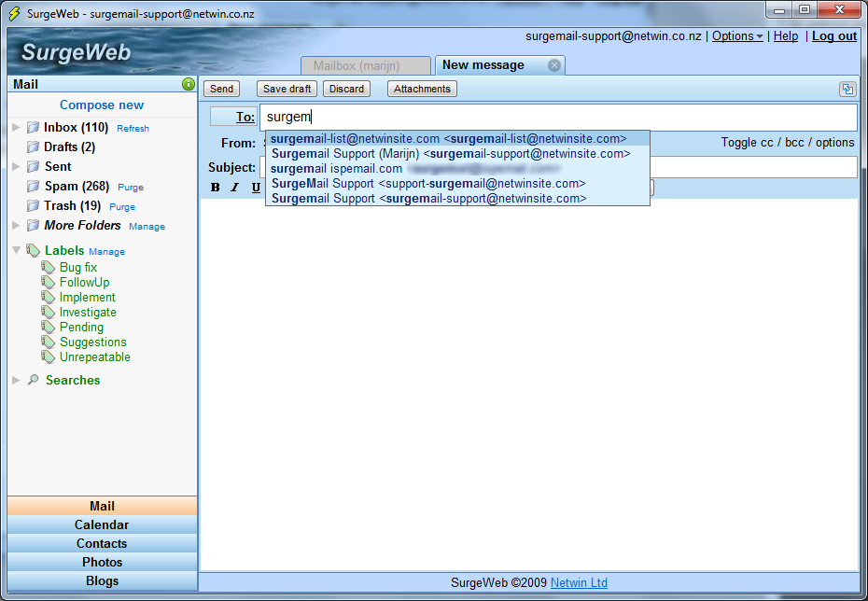Click the Inbox folder icon
The image size is (868, 601).
coord(33,128)
